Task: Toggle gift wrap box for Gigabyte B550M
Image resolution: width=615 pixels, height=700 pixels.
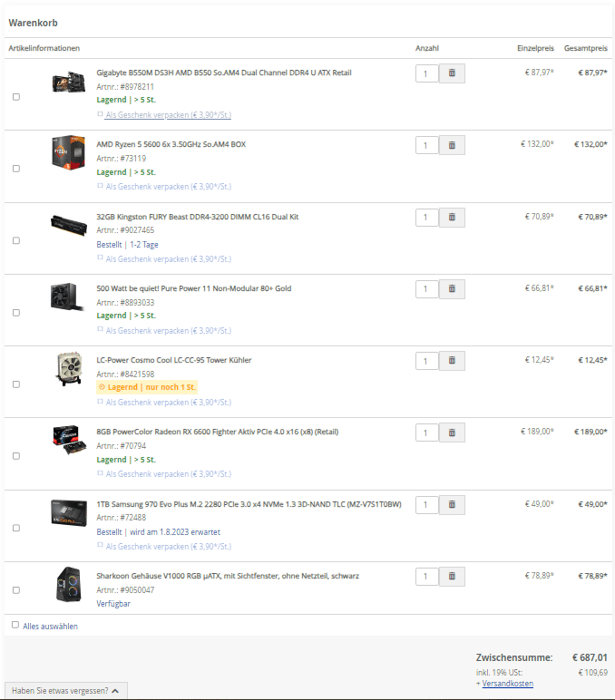Action: (x=100, y=114)
